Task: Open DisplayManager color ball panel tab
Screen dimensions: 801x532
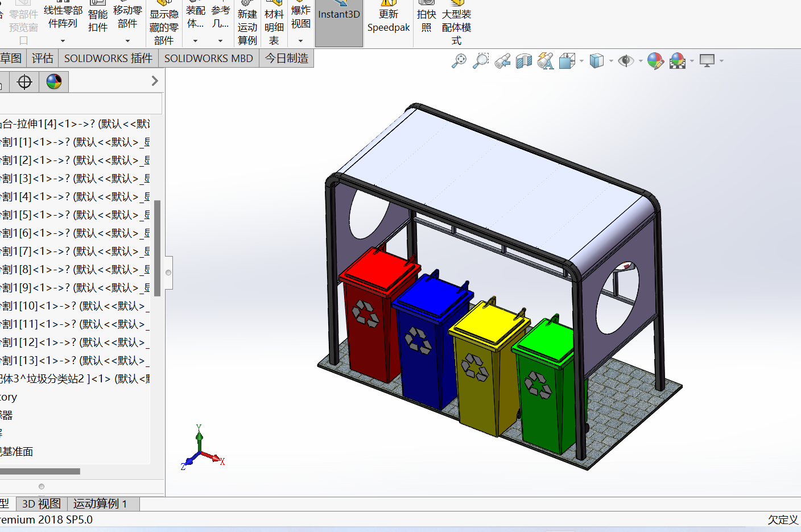Action: pyautogui.click(x=54, y=82)
